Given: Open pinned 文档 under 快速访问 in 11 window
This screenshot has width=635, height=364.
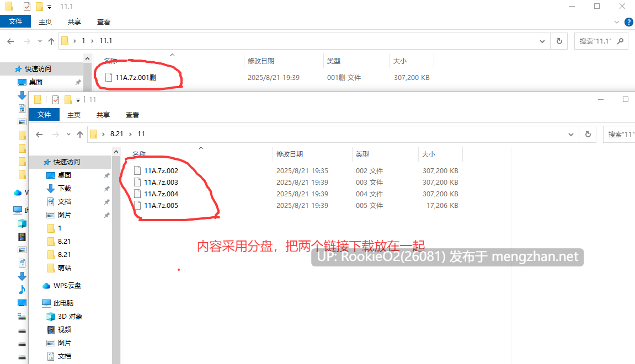Looking at the screenshot, I should coord(65,202).
